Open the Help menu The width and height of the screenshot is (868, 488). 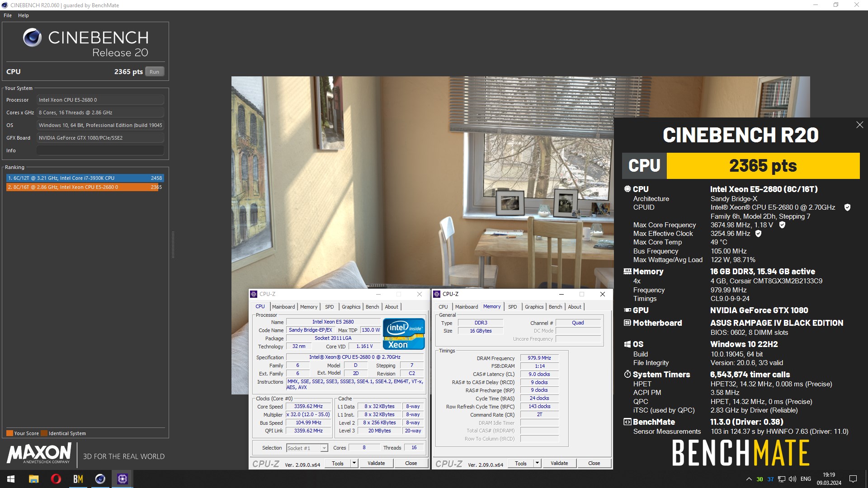coord(24,15)
